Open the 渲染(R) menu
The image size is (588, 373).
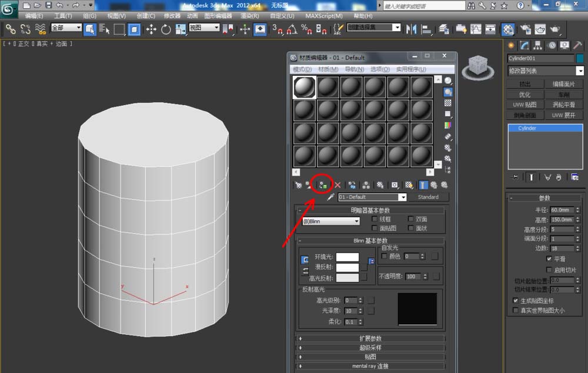pyautogui.click(x=251, y=16)
